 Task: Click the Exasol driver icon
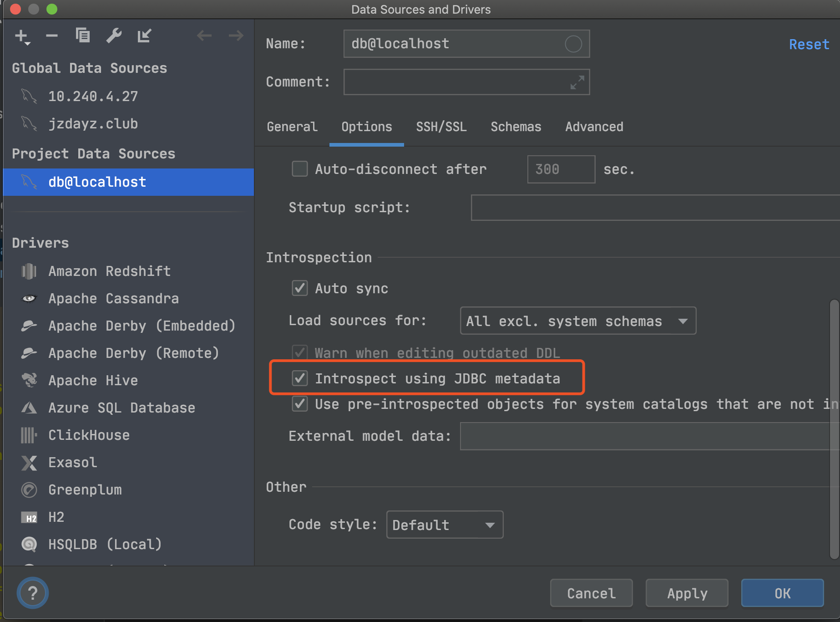click(x=29, y=463)
